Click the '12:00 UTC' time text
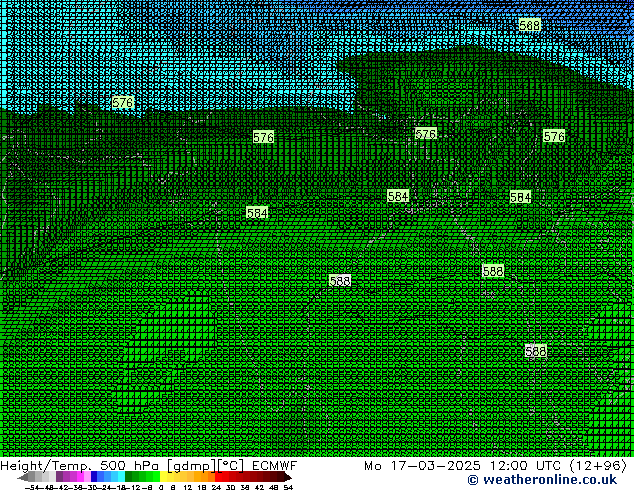The width and height of the screenshot is (634, 490). [x=525, y=466]
